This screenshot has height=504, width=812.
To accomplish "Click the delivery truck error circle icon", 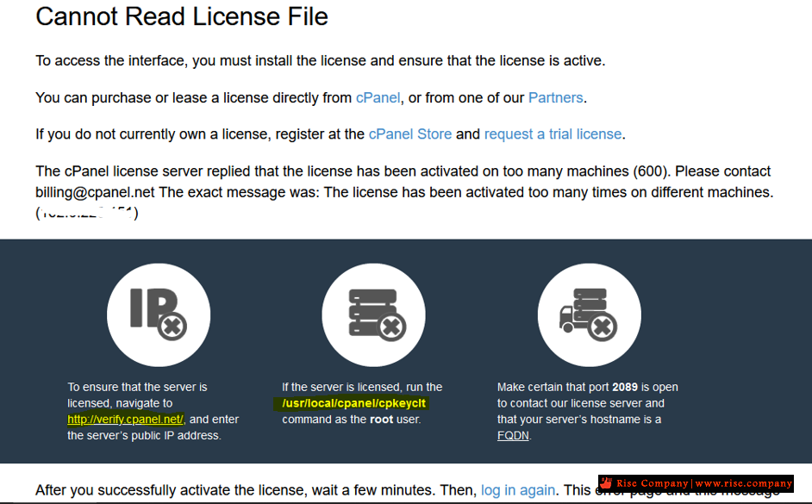I will point(590,314).
